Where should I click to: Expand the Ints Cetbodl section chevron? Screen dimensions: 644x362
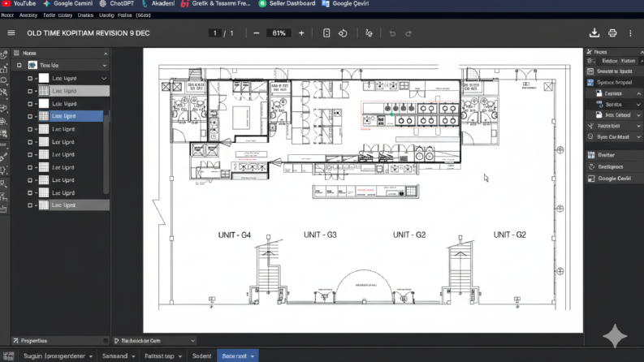pos(638,115)
